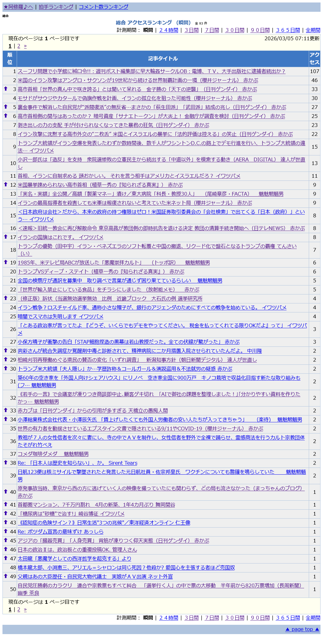323x644 pixels.
Task: Open 拍手ランキング in the header bar
Action: [x=56, y=7]
